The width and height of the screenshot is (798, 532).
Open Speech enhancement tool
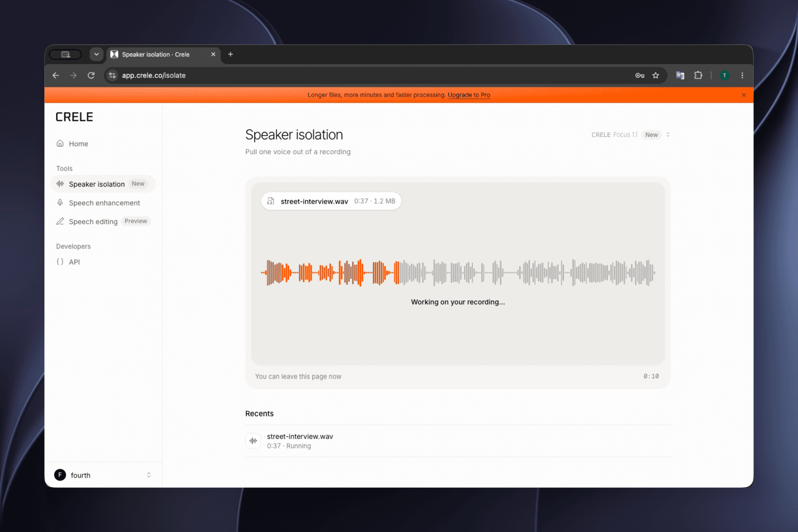click(x=103, y=203)
